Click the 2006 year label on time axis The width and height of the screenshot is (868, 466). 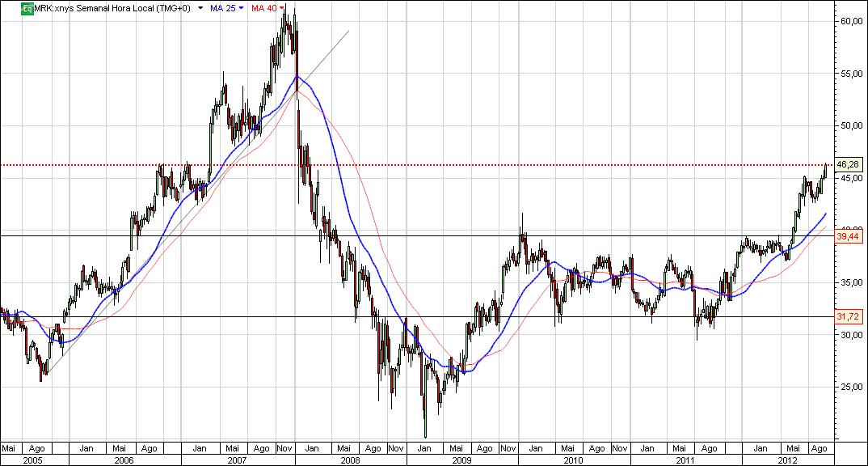(124, 460)
